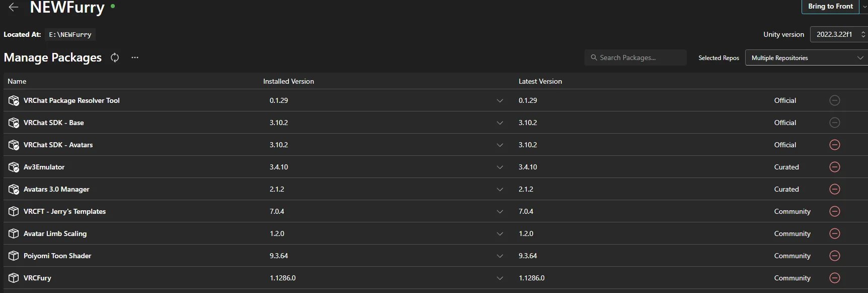Remove the Avatars 3.0 Manager package
The height and width of the screenshot is (293, 868).
(834, 189)
